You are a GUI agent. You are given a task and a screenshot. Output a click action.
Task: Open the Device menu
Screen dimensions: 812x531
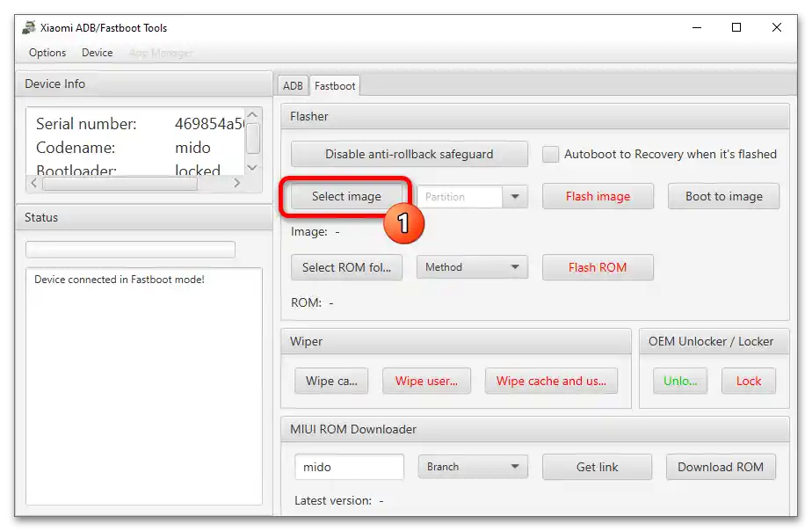point(98,53)
